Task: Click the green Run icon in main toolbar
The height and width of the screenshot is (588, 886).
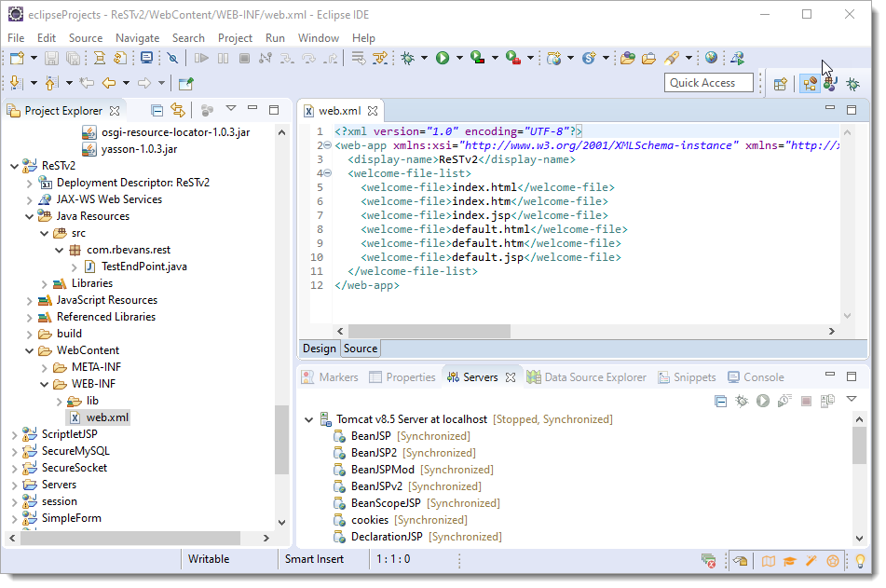Action: point(443,58)
